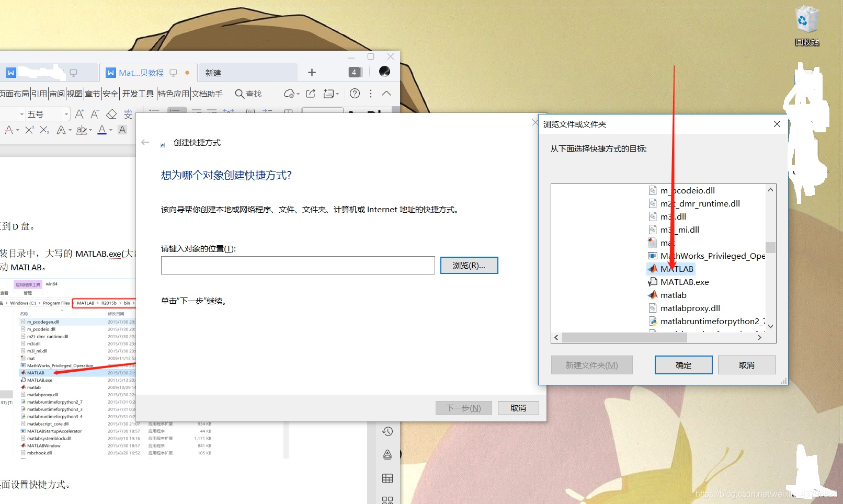Click 取消 in the browse dialog

[x=746, y=365]
